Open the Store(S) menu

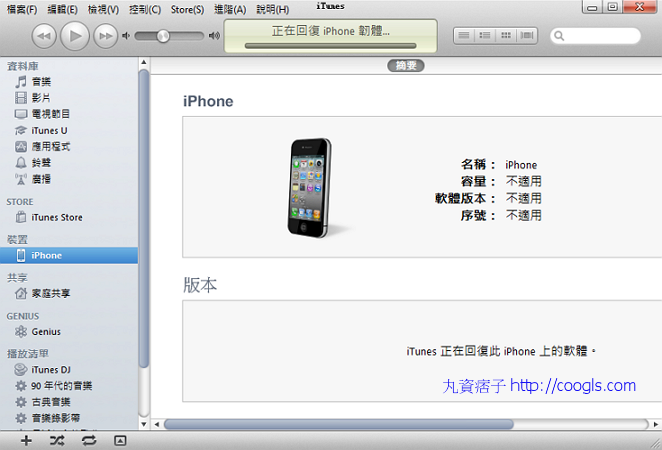[187, 9]
